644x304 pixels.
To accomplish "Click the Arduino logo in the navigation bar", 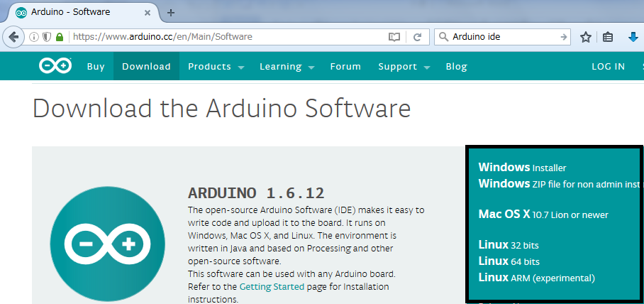I will point(55,66).
